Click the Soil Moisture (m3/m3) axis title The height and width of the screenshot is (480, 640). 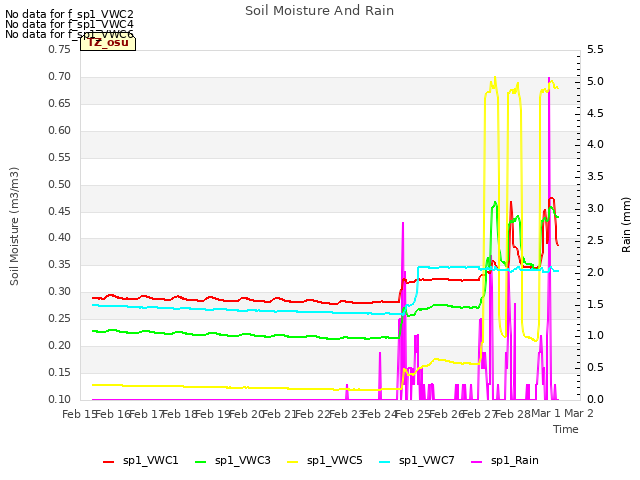click(x=14, y=226)
